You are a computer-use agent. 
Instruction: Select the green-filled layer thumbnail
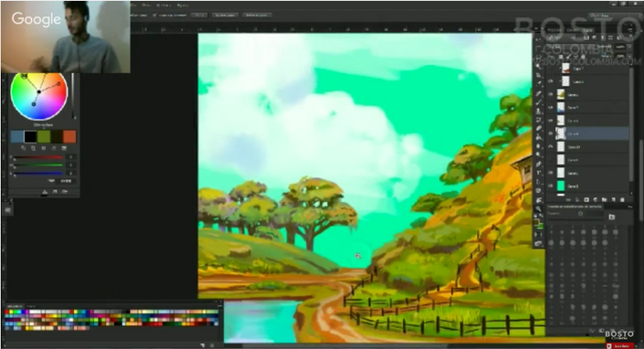pyautogui.click(x=561, y=185)
